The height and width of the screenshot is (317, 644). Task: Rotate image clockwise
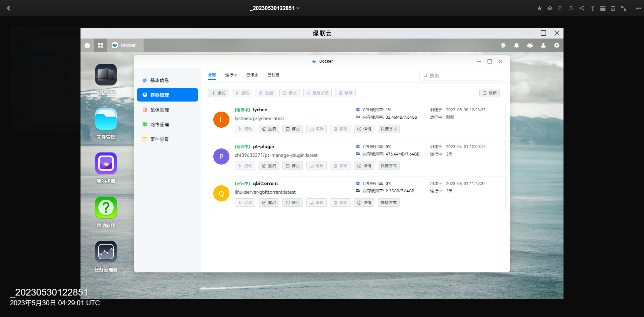point(571,8)
